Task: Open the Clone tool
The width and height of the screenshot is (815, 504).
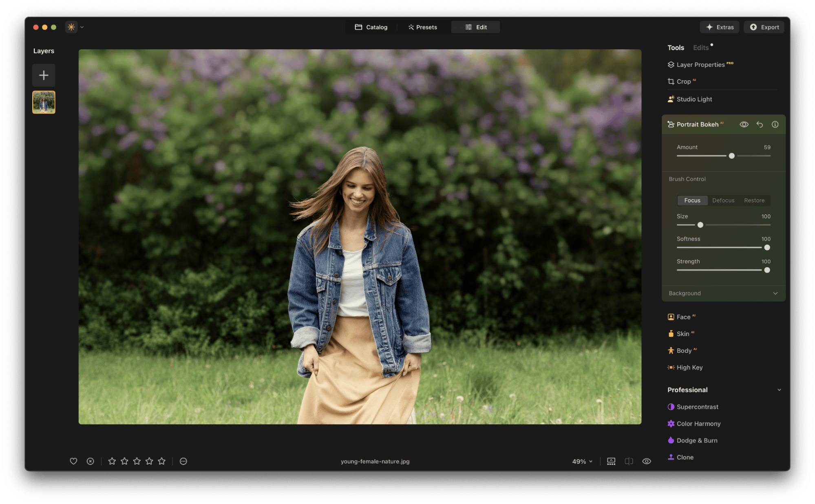Action: 684,457
